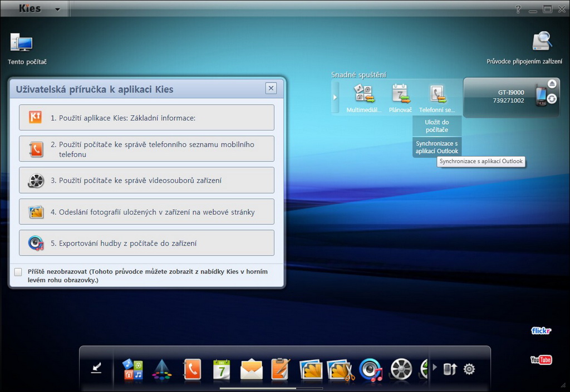Open Tento počítač computer icon
Screen dimensions: 570x392
click(x=22, y=43)
